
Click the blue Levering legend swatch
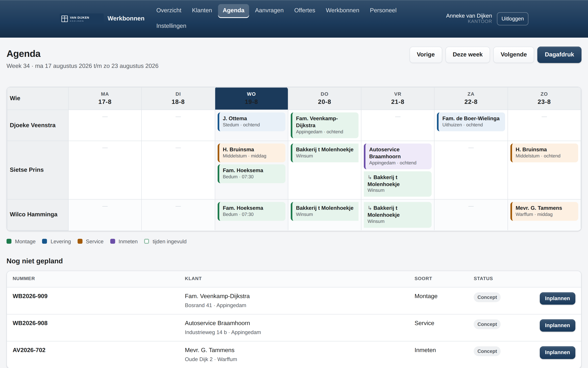[45, 241]
